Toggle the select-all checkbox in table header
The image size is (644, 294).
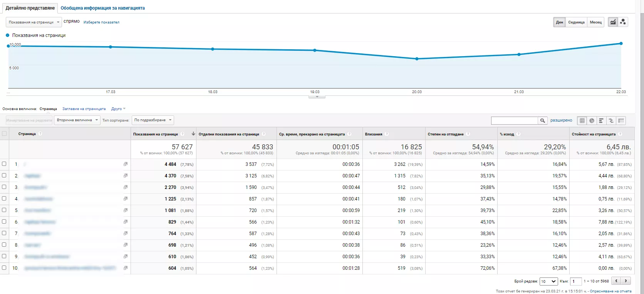click(4, 134)
